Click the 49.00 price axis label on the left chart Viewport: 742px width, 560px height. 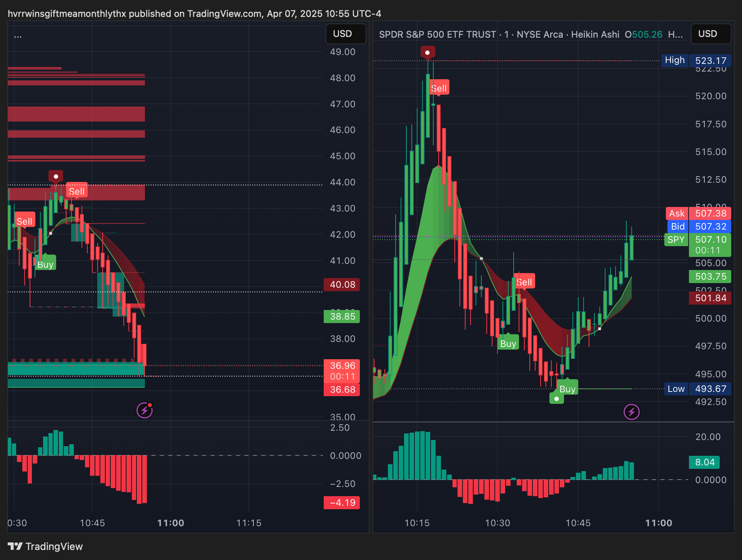pyautogui.click(x=343, y=52)
